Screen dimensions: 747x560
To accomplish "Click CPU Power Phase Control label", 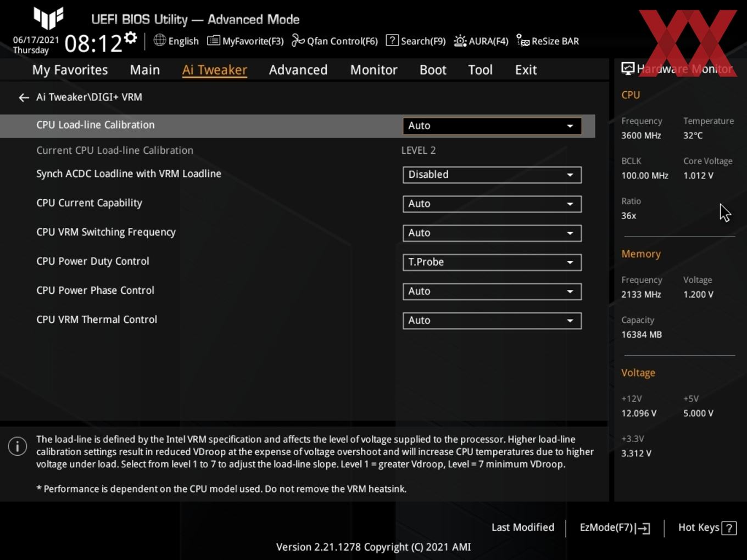I will point(95,290).
